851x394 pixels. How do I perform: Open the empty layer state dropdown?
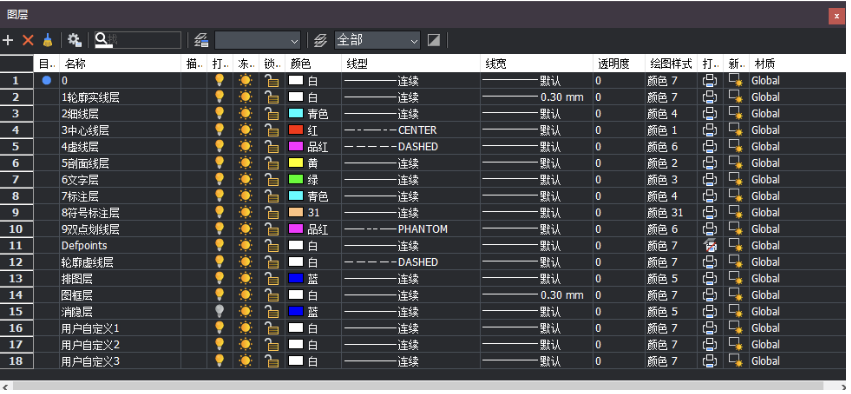(258, 40)
